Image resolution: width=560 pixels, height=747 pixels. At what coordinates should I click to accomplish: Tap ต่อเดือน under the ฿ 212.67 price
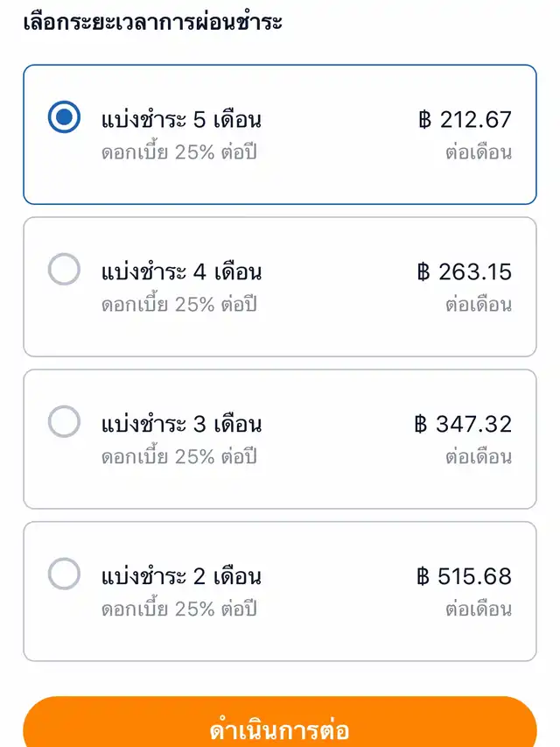point(479,152)
